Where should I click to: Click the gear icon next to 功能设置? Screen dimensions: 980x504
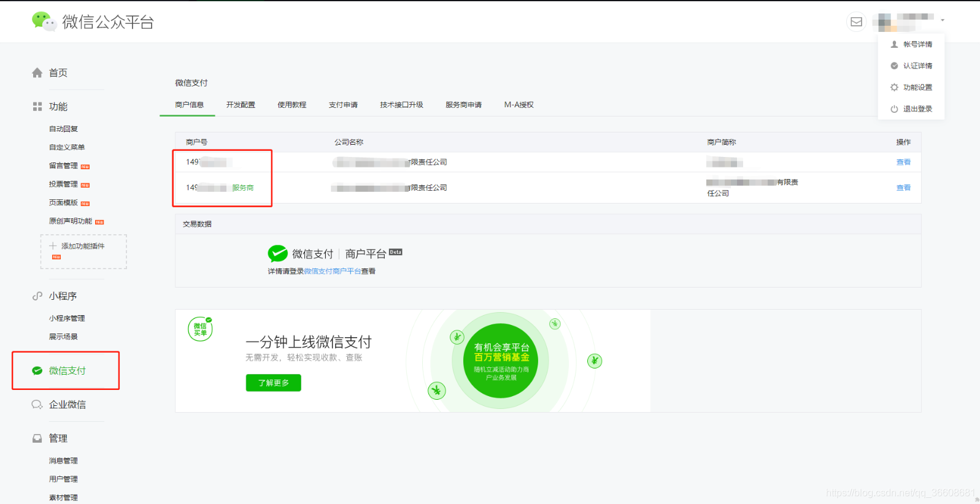point(894,87)
